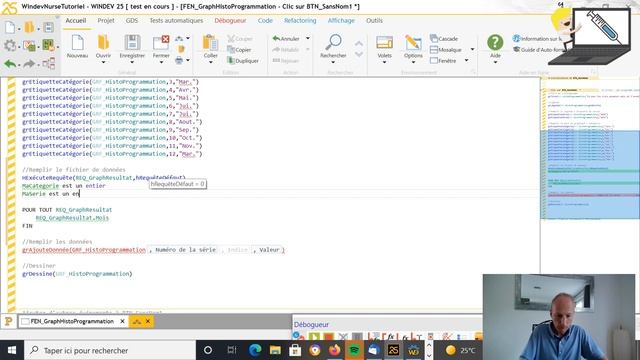Click the Options pencil icon
The width and height of the screenshot is (640, 360).
coord(413,42)
